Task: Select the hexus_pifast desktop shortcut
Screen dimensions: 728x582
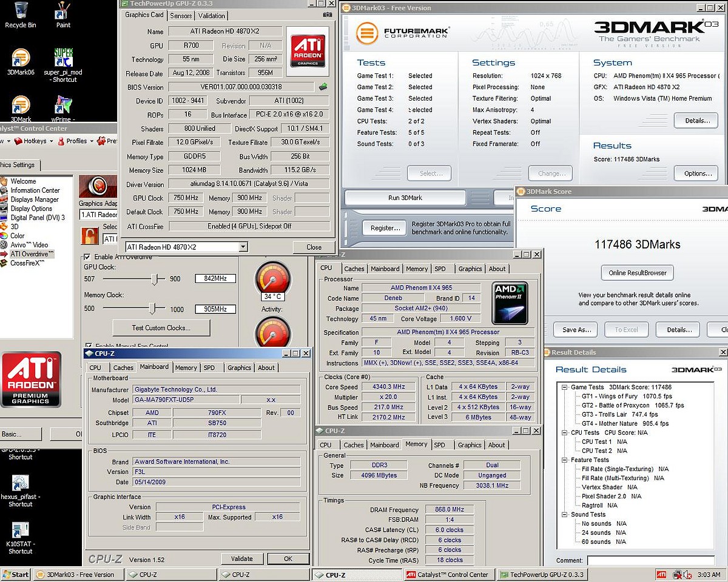Action: pos(21,490)
